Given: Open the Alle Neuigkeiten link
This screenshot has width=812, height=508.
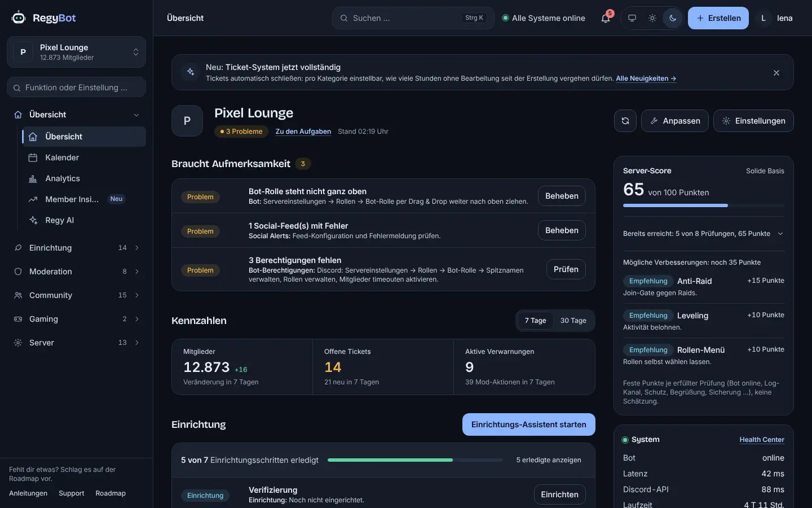Looking at the screenshot, I should [646, 78].
